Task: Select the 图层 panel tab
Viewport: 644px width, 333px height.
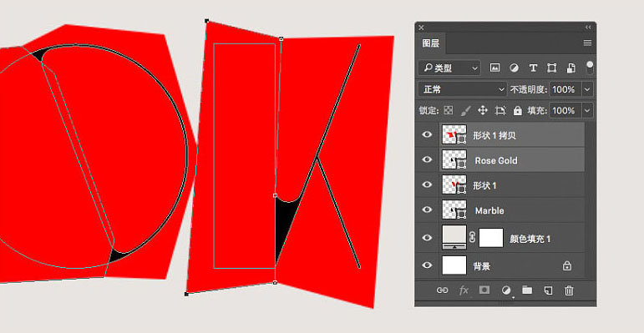Action: click(x=431, y=43)
